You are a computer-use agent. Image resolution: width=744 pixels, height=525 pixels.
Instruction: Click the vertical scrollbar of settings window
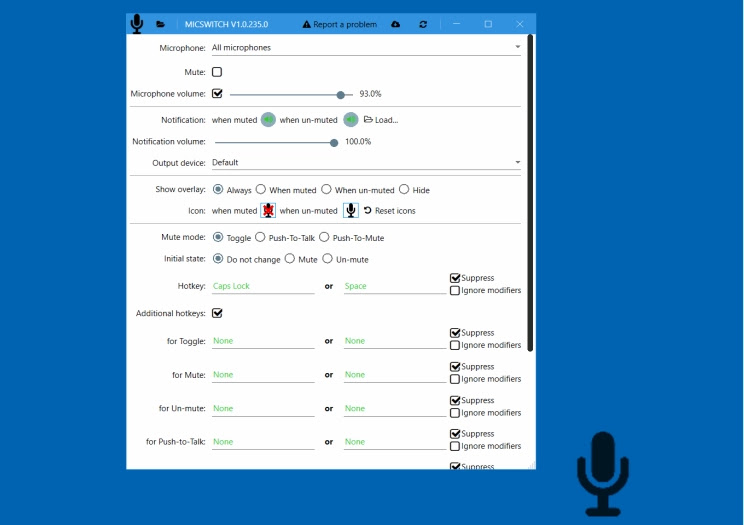tap(530, 193)
